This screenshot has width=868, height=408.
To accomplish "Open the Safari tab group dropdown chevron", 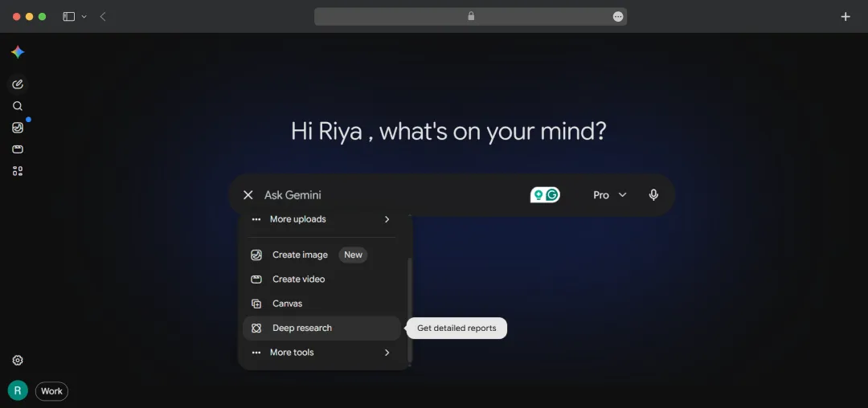I will tap(84, 17).
